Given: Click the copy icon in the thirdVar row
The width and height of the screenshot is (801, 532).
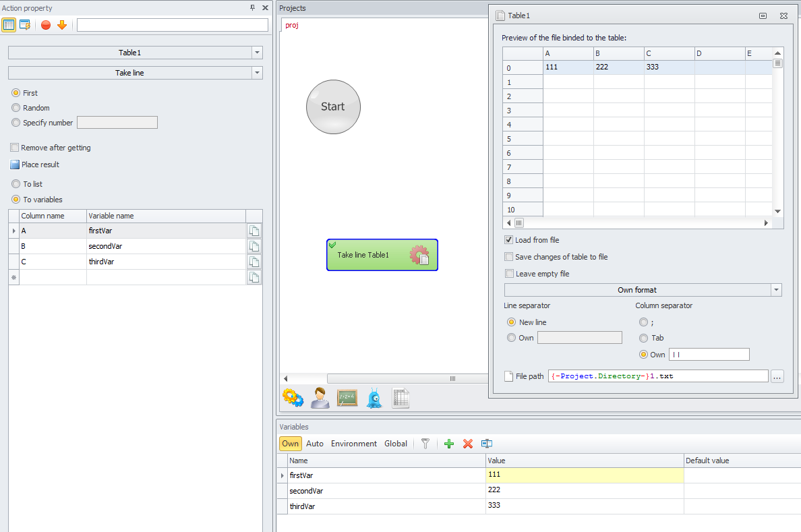Looking at the screenshot, I should click(x=254, y=262).
